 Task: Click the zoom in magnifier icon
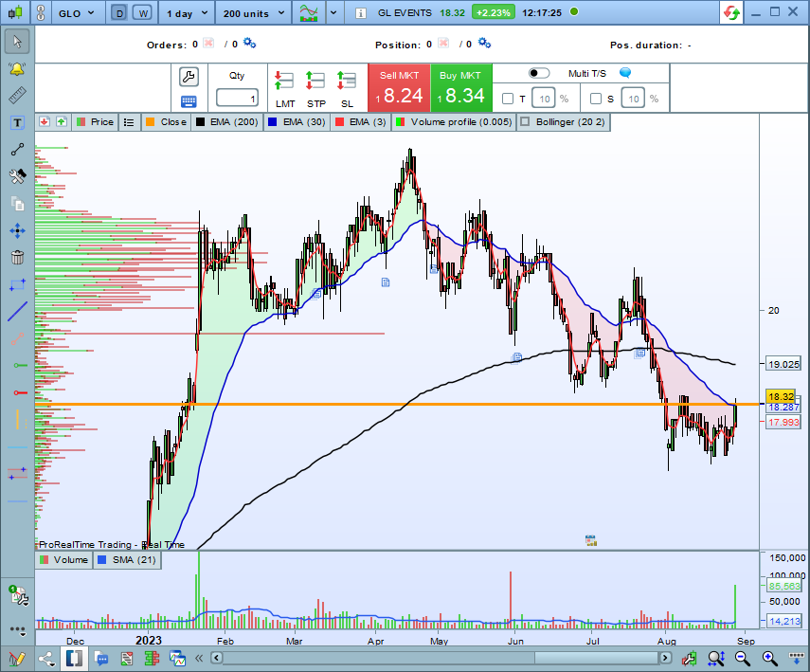769,658
